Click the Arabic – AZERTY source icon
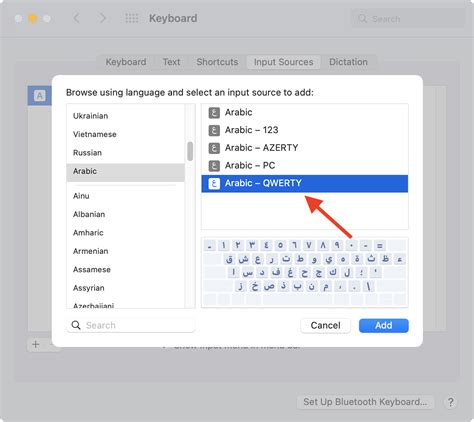474x422 pixels. click(x=214, y=148)
